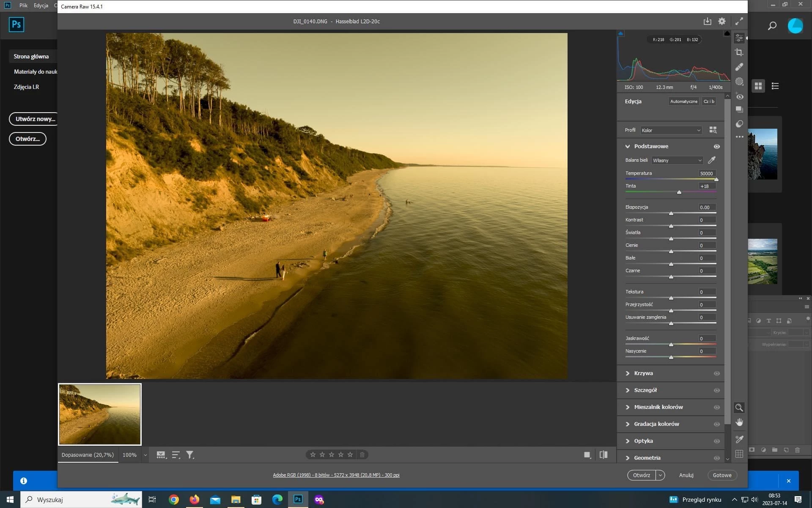This screenshot has width=812, height=508.
Task: Toggle before/after comparison view
Action: [604, 455]
